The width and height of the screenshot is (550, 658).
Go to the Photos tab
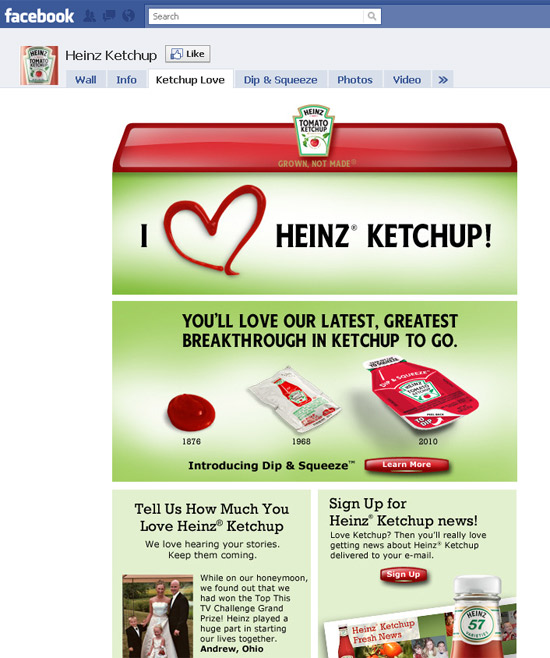pos(355,79)
